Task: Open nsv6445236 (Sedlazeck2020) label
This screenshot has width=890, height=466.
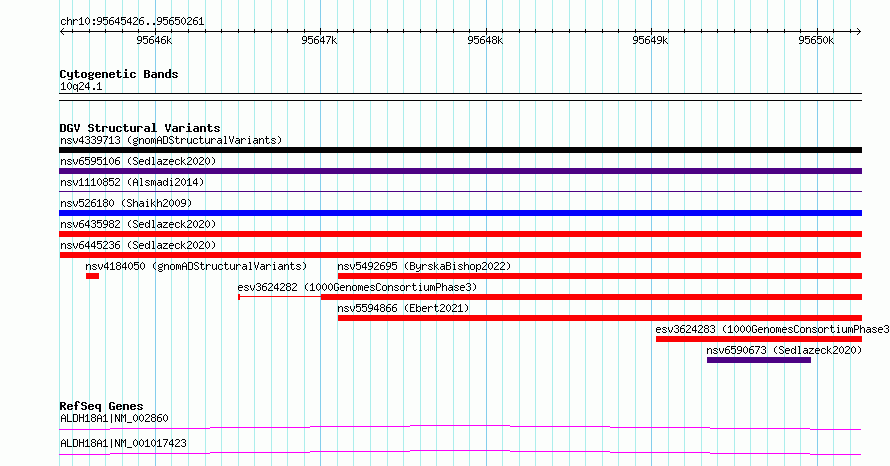Action: pos(138,245)
